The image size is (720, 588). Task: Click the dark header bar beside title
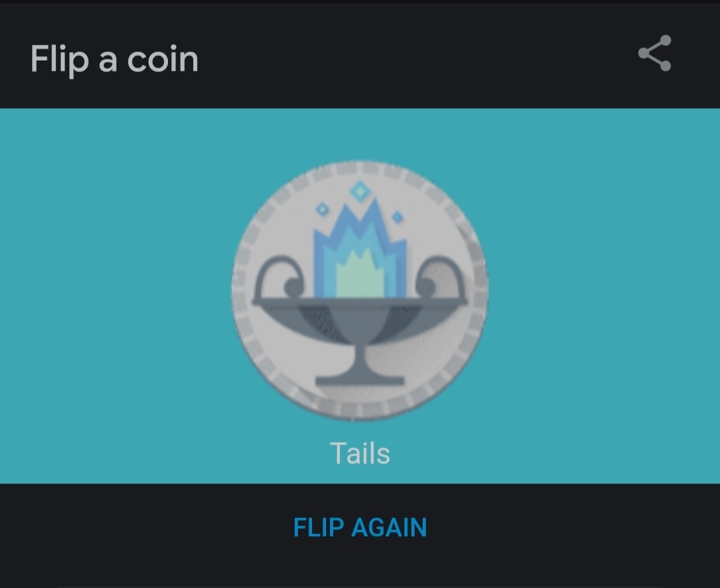point(413,57)
